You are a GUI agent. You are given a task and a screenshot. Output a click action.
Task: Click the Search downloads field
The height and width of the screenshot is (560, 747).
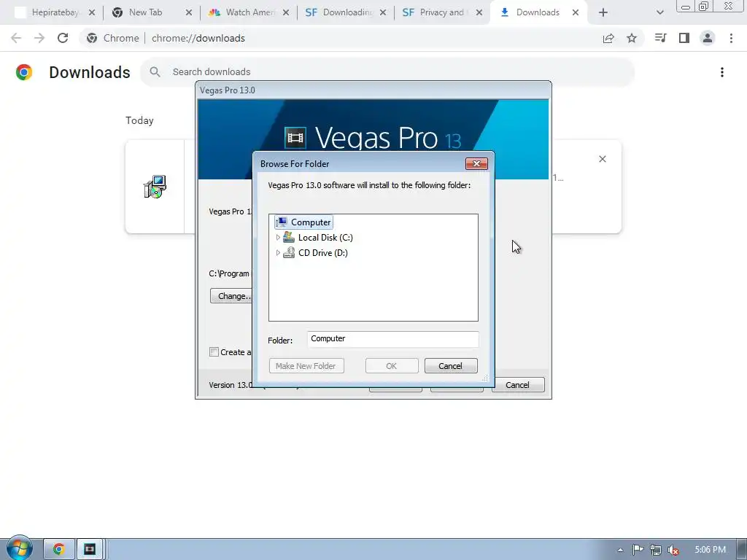pos(387,72)
